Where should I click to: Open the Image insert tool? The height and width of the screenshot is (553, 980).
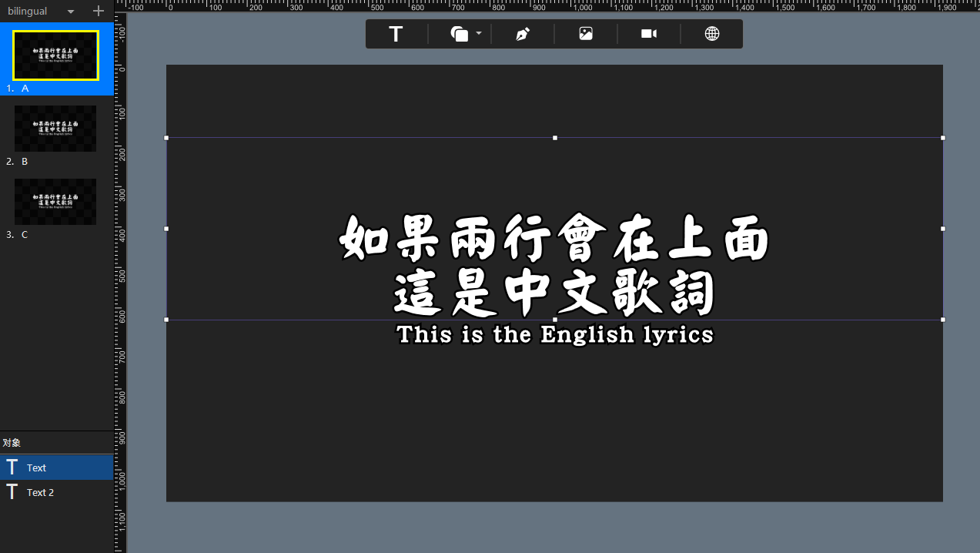tap(585, 33)
